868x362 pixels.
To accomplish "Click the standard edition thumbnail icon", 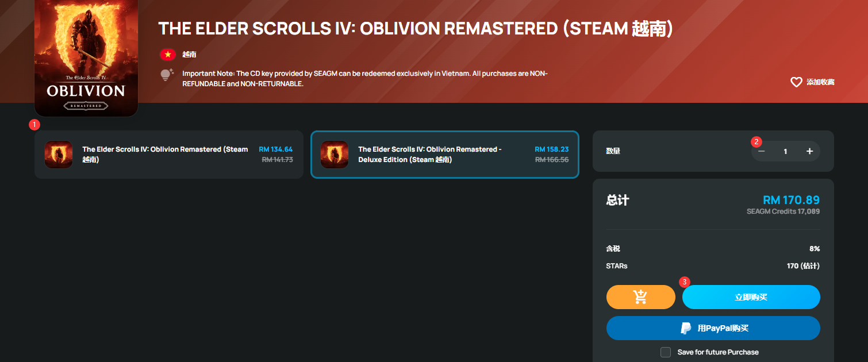I will (59, 155).
